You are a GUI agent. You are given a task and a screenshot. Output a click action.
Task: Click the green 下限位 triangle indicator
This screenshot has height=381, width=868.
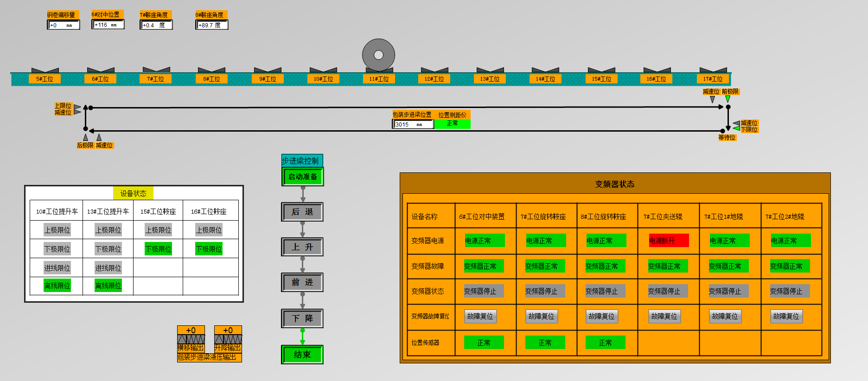coord(736,128)
